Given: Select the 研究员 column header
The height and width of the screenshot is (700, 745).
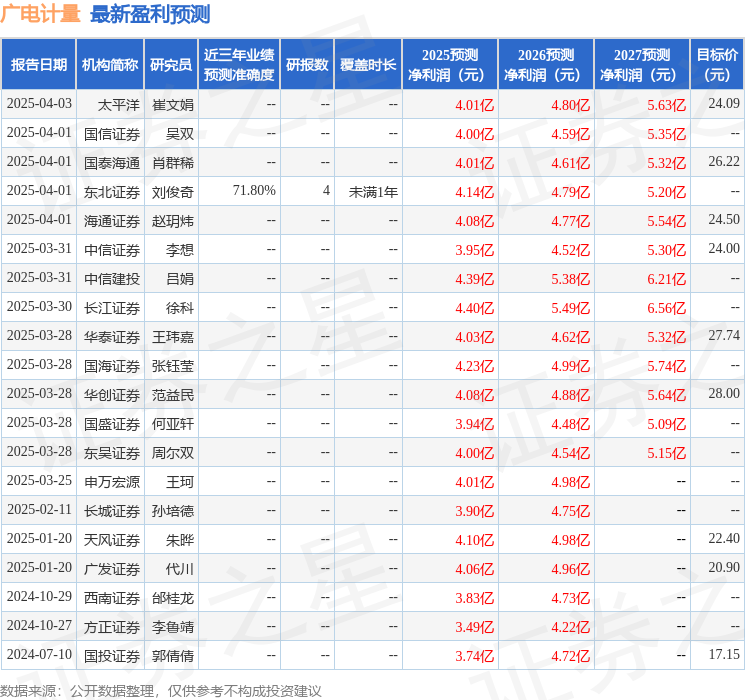Looking at the screenshot, I should [x=171, y=65].
